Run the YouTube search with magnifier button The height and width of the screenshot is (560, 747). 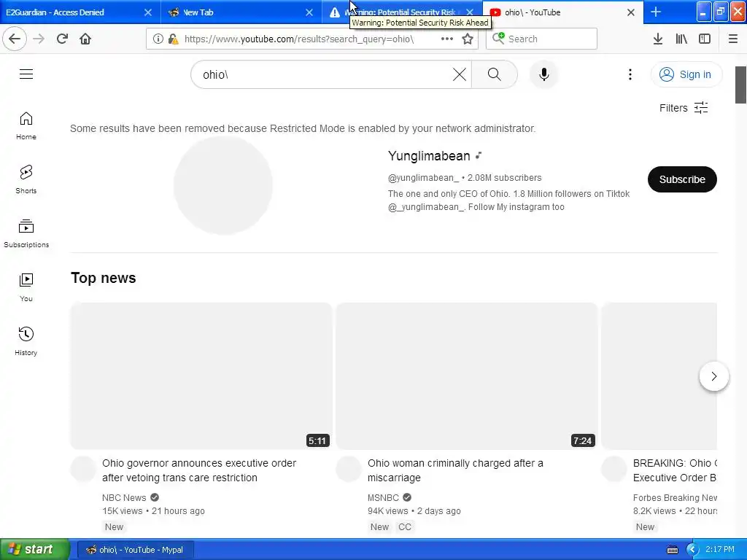[x=495, y=74]
